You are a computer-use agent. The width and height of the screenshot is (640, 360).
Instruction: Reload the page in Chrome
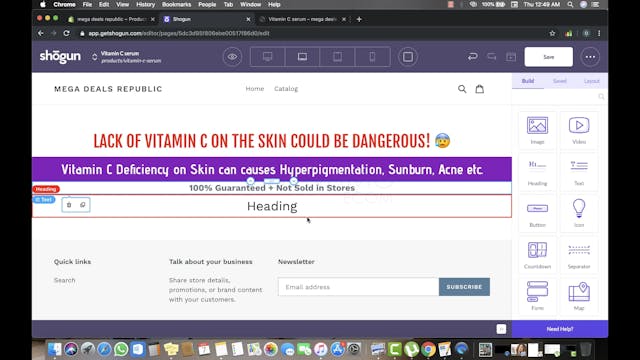pyautogui.click(x=67, y=33)
